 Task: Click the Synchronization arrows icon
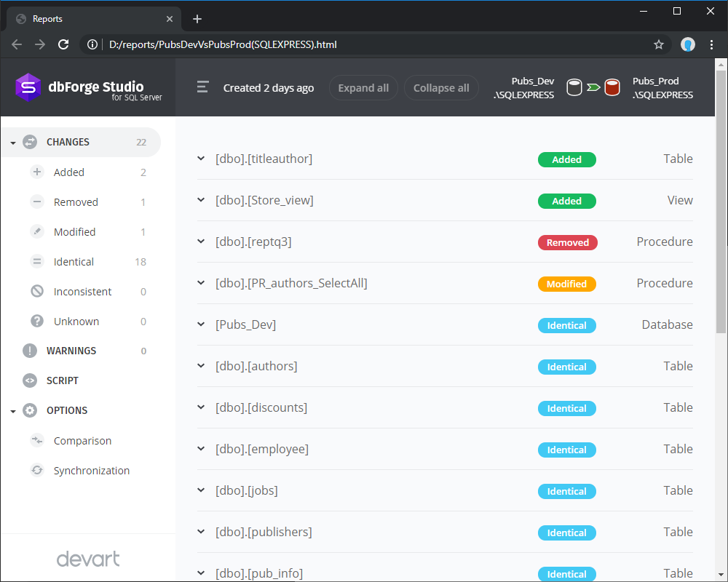coord(37,470)
